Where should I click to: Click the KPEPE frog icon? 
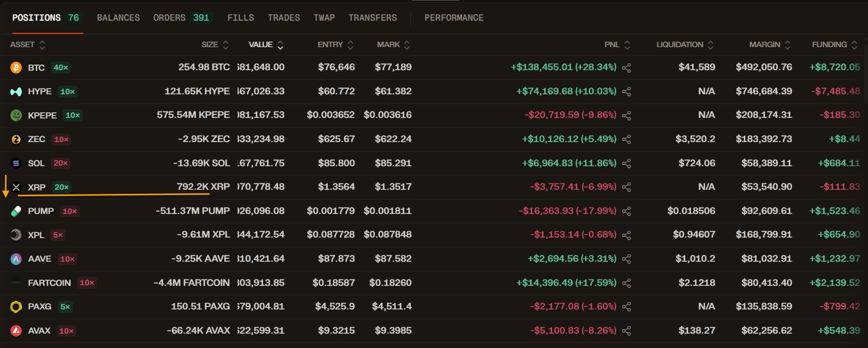click(x=16, y=116)
